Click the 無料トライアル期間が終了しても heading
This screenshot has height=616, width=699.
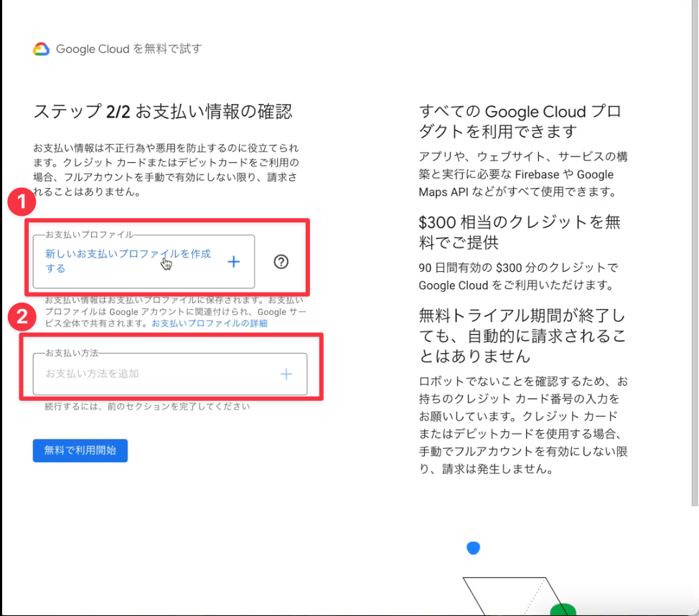point(522,336)
